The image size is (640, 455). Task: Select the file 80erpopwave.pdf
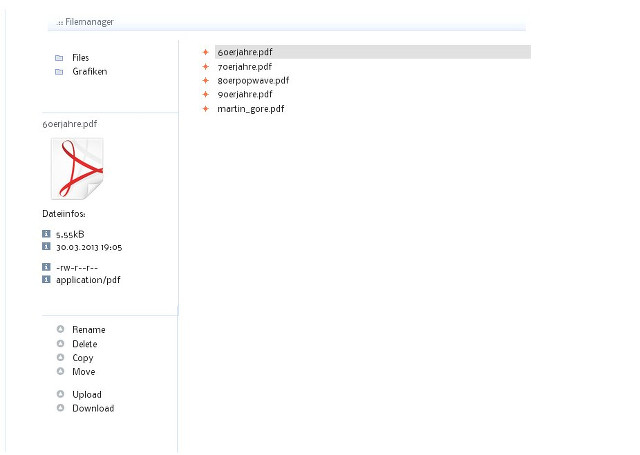253,80
